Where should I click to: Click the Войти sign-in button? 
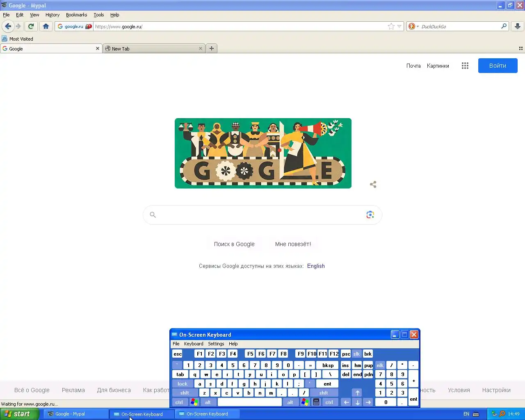tap(498, 66)
